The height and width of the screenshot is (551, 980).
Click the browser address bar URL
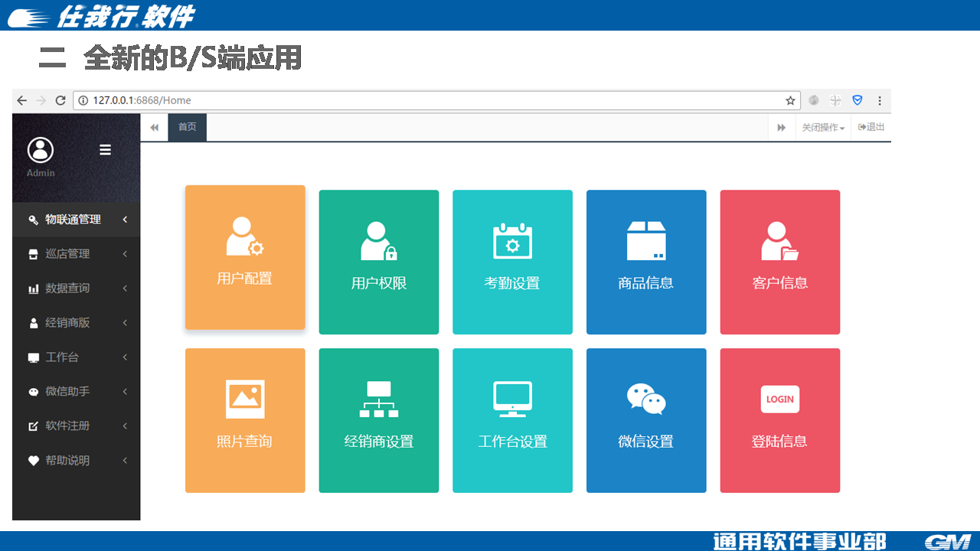pyautogui.click(x=383, y=100)
